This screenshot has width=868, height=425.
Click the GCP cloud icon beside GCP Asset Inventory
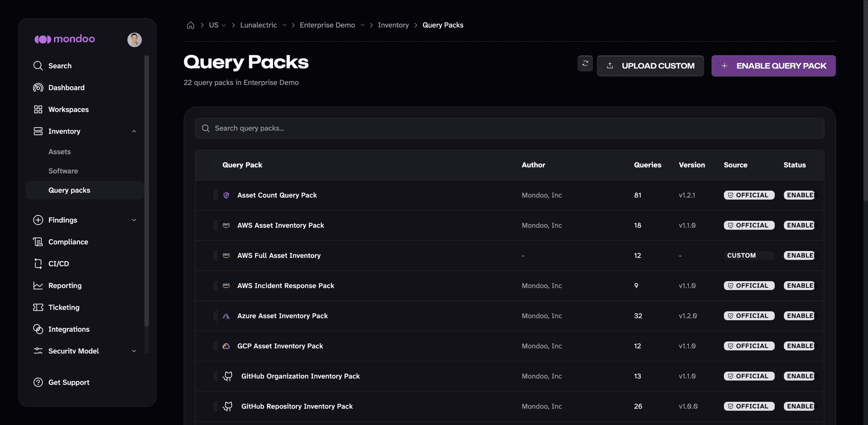click(226, 346)
